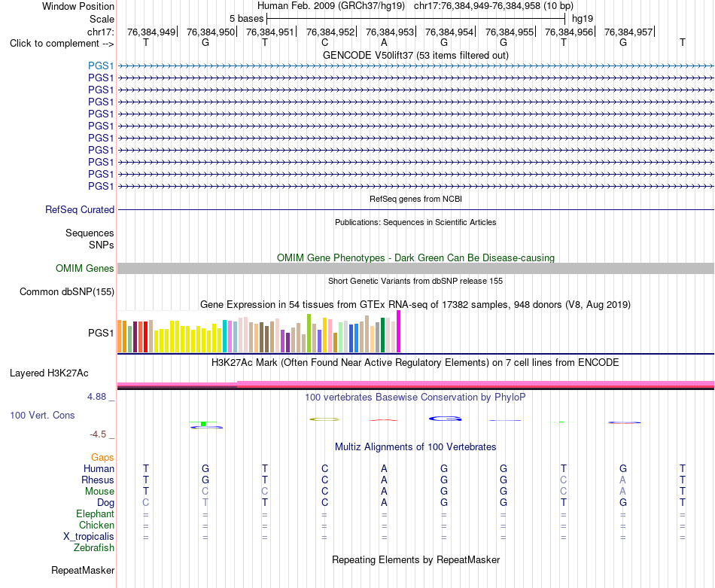
Task: Click the GENCODE V50lift37 track title
Action: pos(416,55)
